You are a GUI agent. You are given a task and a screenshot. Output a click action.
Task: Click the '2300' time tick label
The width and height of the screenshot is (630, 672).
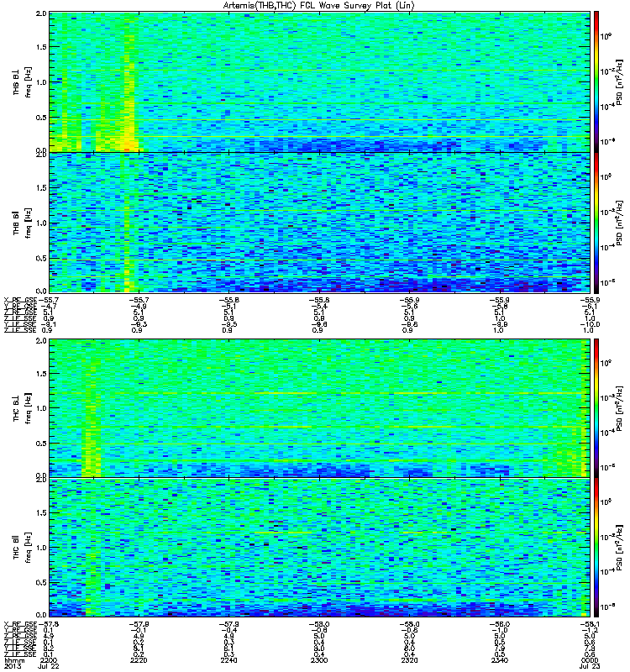click(x=319, y=660)
